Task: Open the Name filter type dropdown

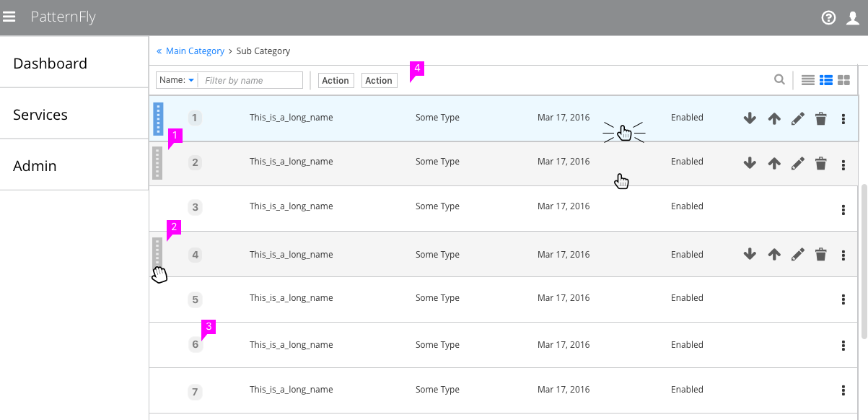Action: pyautogui.click(x=177, y=80)
